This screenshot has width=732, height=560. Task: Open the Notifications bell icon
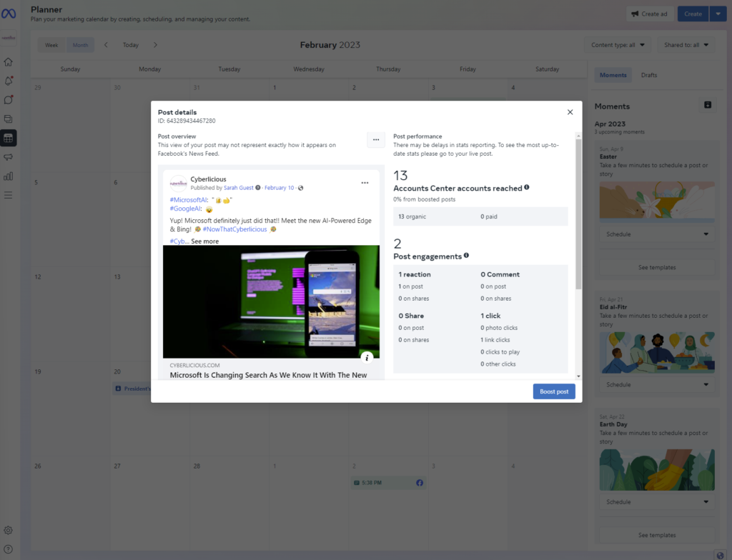[9, 81]
